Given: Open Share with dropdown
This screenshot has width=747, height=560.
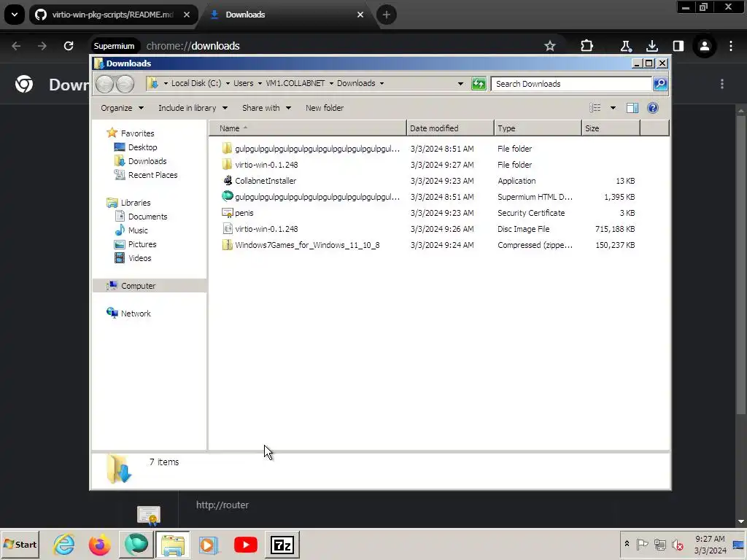Looking at the screenshot, I should 266,108.
